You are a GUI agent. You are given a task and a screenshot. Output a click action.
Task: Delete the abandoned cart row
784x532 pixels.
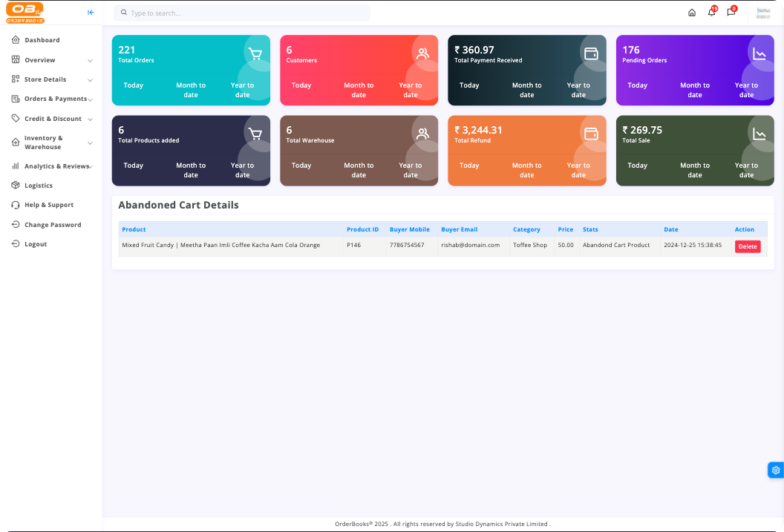tap(747, 246)
